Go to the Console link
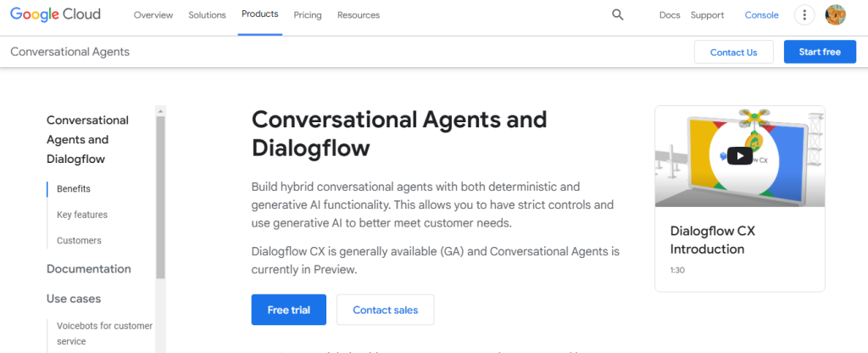This screenshot has width=868, height=353. pos(762,15)
